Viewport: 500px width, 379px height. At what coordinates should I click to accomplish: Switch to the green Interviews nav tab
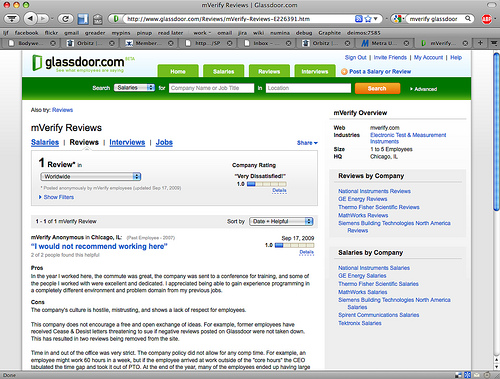pos(315,71)
